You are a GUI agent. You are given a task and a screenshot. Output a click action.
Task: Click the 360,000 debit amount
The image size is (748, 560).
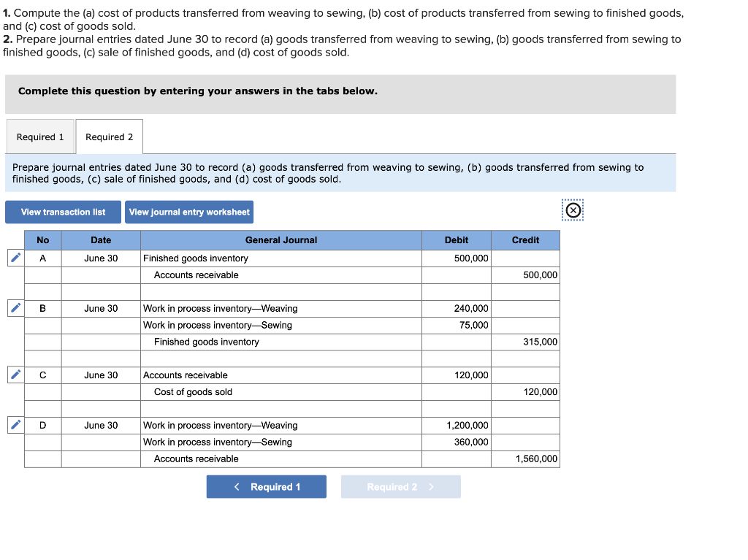click(457, 442)
